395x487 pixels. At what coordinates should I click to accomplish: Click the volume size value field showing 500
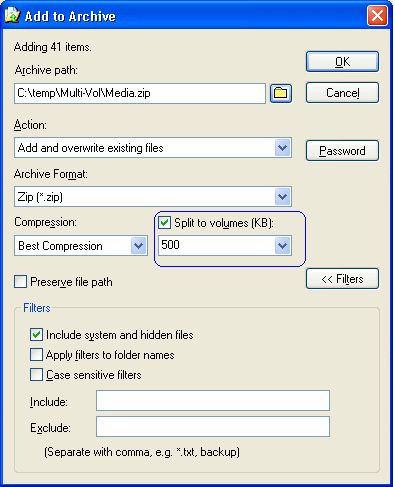coord(217,246)
